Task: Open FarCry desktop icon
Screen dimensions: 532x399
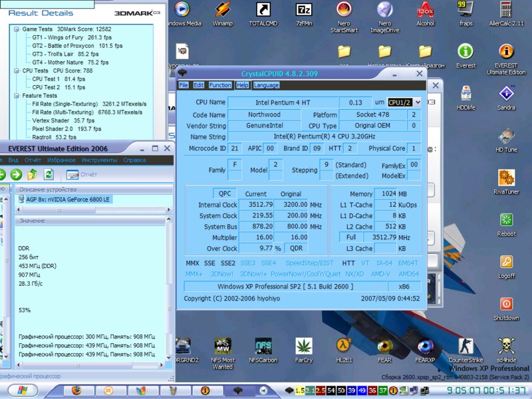Action: pyautogui.click(x=304, y=350)
